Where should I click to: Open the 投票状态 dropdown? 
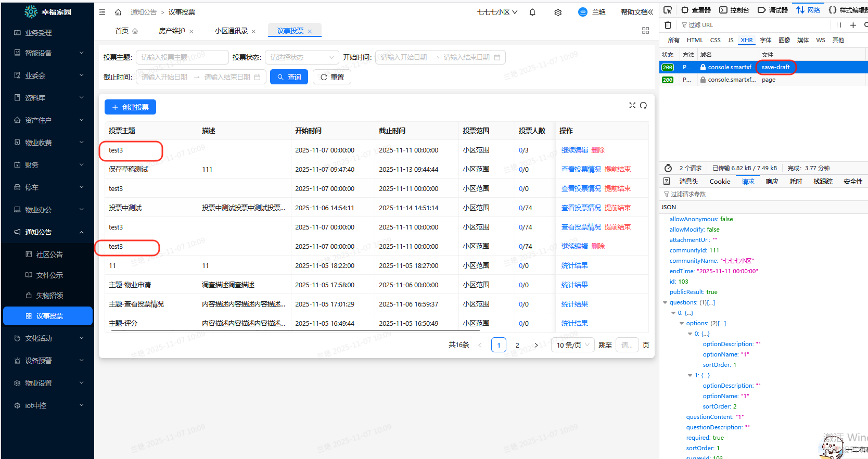pyautogui.click(x=302, y=57)
